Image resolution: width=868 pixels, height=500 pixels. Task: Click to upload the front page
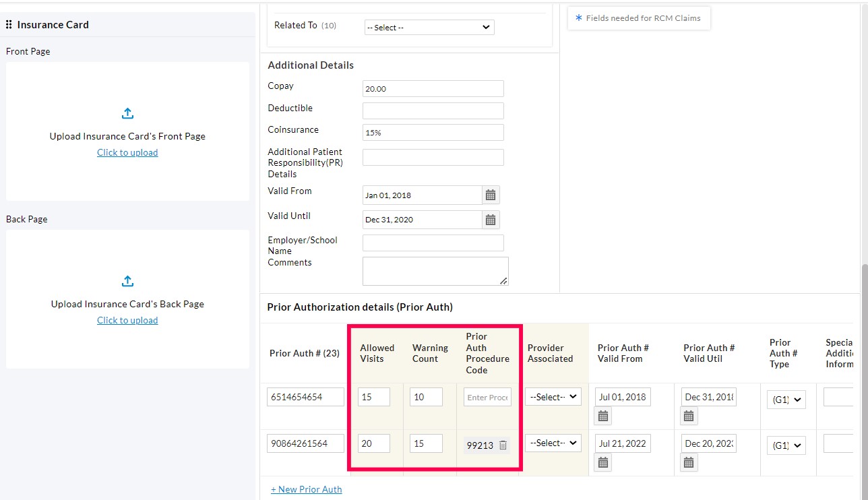127,152
